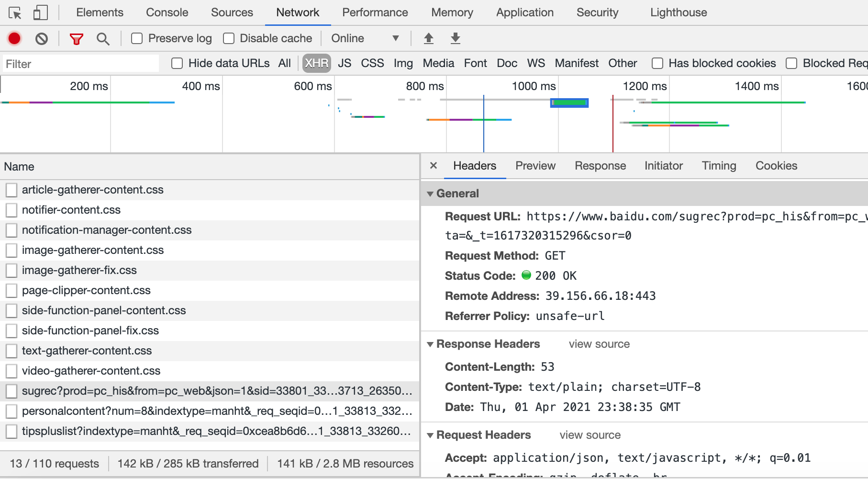Click the import HAR upload arrow
The height and width of the screenshot is (479, 868).
click(x=429, y=38)
